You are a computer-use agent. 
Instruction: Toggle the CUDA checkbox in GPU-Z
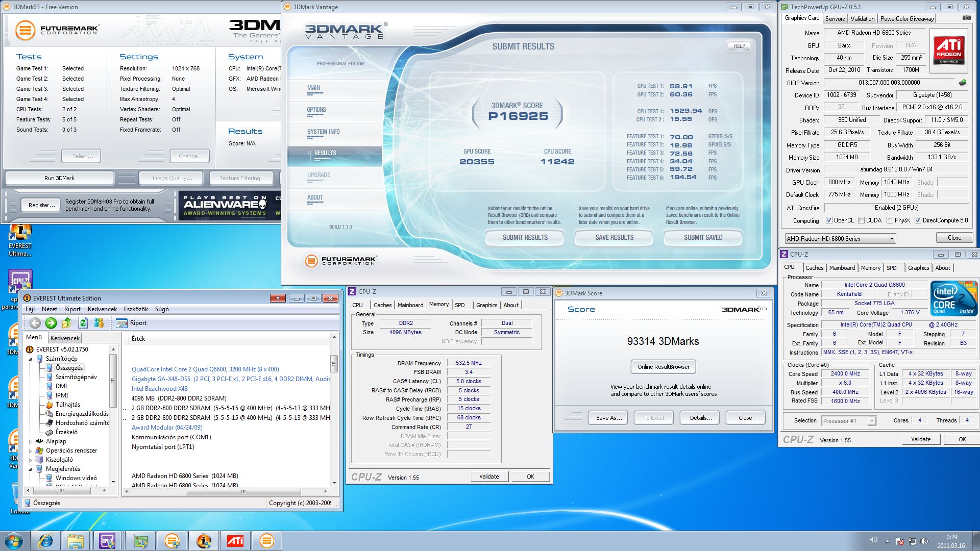pyautogui.click(x=862, y=220)
